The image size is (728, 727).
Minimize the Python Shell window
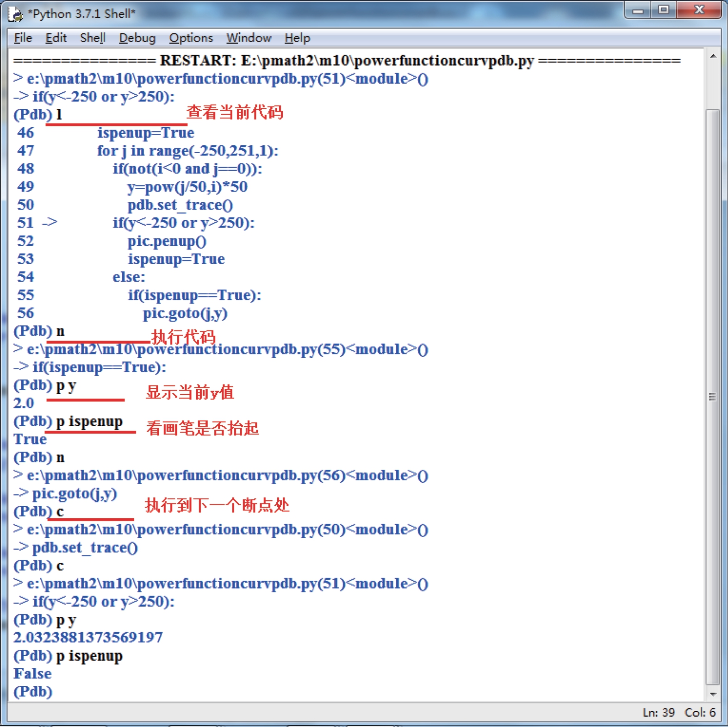point(638,10)
